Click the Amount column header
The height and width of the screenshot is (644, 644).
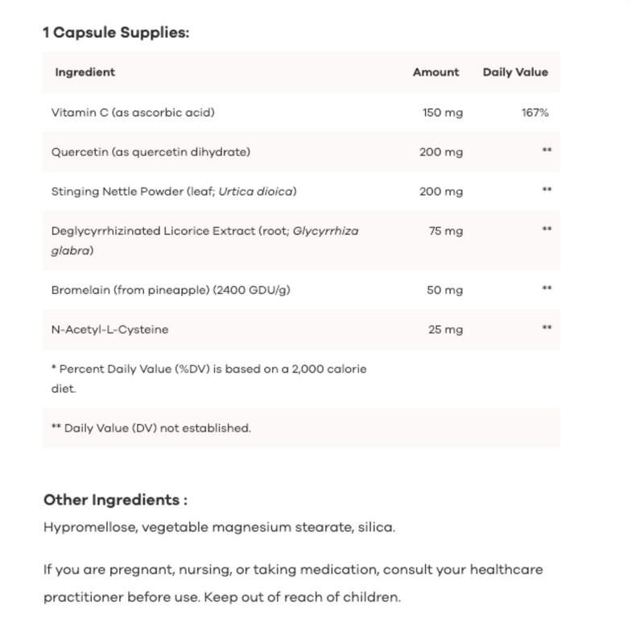436,72
